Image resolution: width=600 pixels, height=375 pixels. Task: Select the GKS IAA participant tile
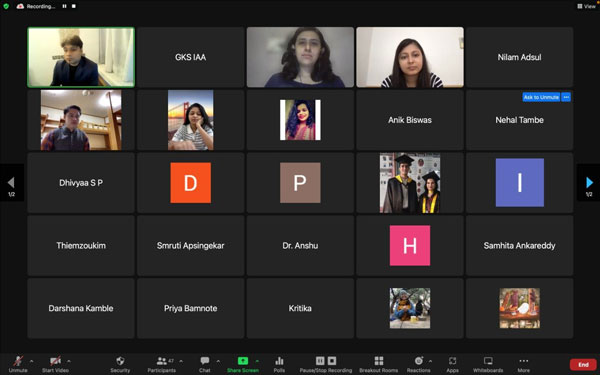pos(191,57)
